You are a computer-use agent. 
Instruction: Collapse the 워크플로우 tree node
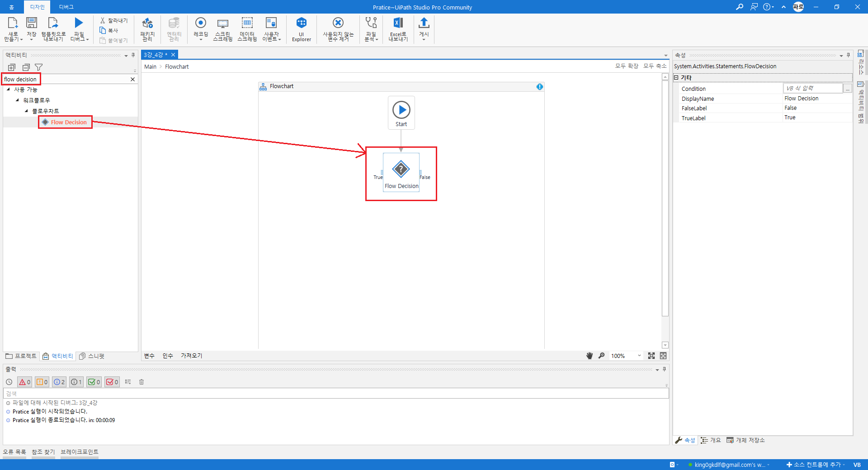pyautogui.click(x=17, y=100)
